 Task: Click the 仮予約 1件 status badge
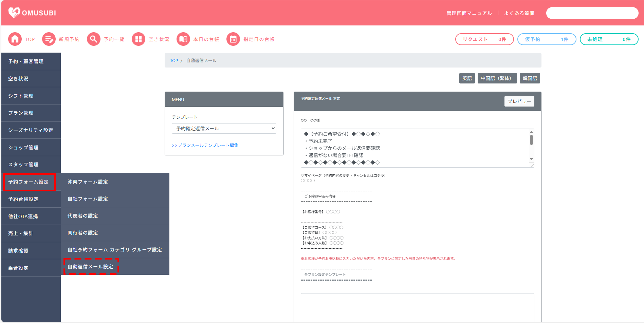coord(547,39)
